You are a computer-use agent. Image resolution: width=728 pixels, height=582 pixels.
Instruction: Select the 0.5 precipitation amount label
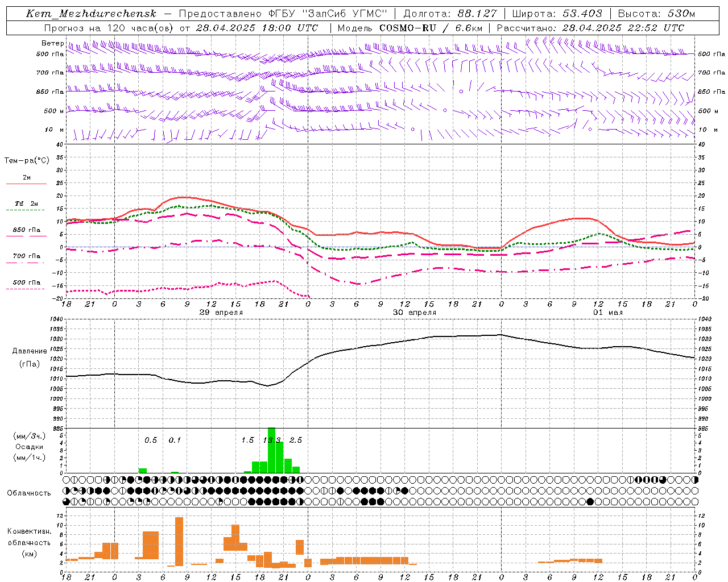click(x=151, y=440)
